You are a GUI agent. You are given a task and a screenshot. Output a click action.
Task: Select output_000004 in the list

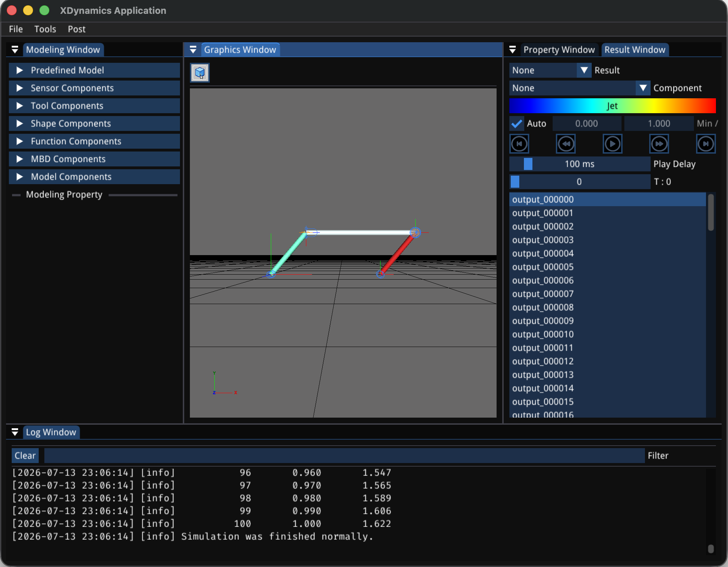[x=608, y=253]
